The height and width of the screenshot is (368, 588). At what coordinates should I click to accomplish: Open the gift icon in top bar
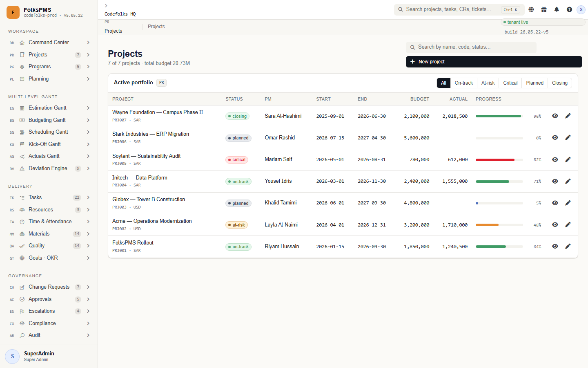point(544,9)
